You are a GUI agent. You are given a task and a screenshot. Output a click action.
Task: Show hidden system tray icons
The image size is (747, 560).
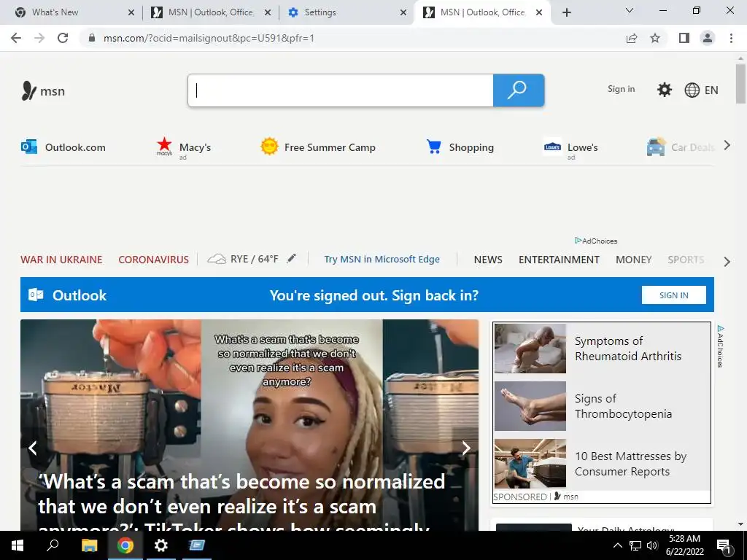[x=617, y=545]
